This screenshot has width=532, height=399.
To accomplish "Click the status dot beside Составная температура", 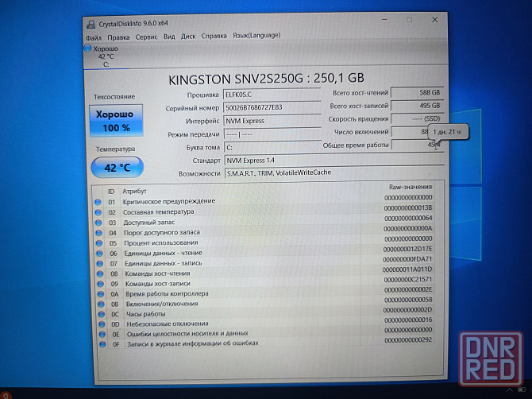I will pos(98,212).
